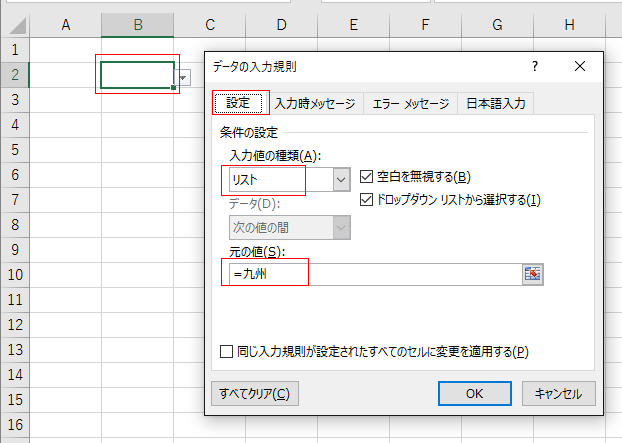Viewport: 622px width, 443px height.
Task: Enable 同じ入力規則 apply-to-all checkbox
Action: pos(227,351)
